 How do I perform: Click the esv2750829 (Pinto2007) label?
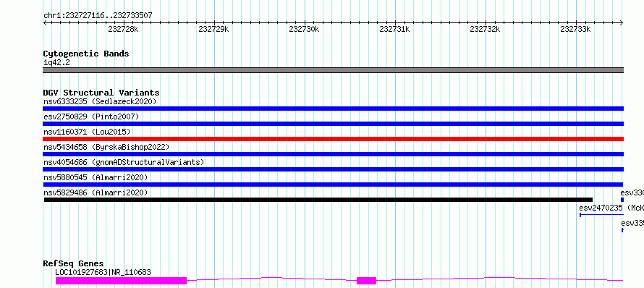91,117
